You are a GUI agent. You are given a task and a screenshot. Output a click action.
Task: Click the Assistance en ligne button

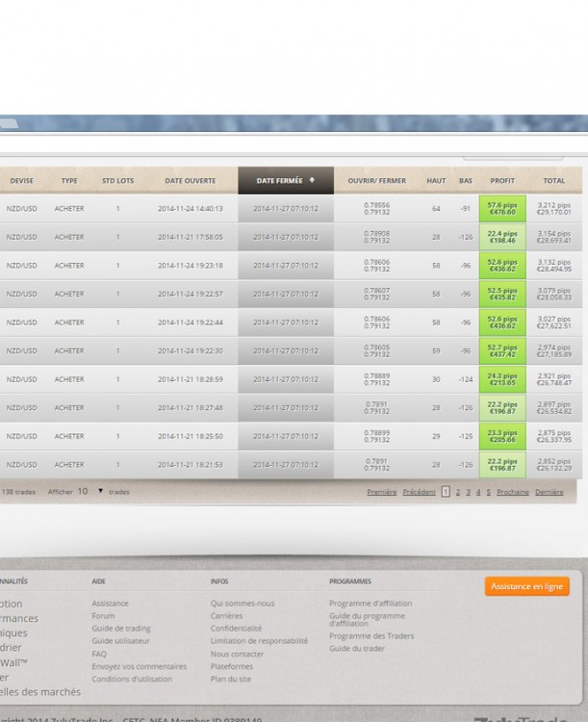click(x=526, y=586)
